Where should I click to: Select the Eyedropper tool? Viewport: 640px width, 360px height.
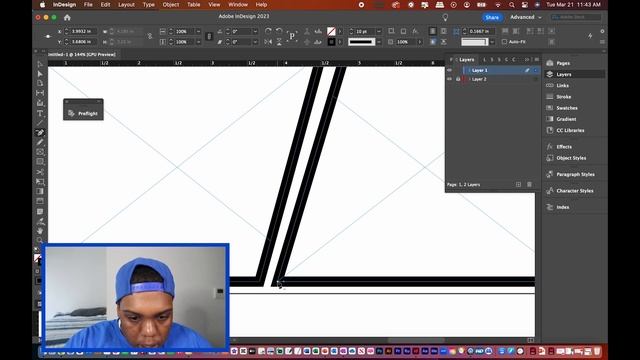pyautogui.click(x=40, y=222)
